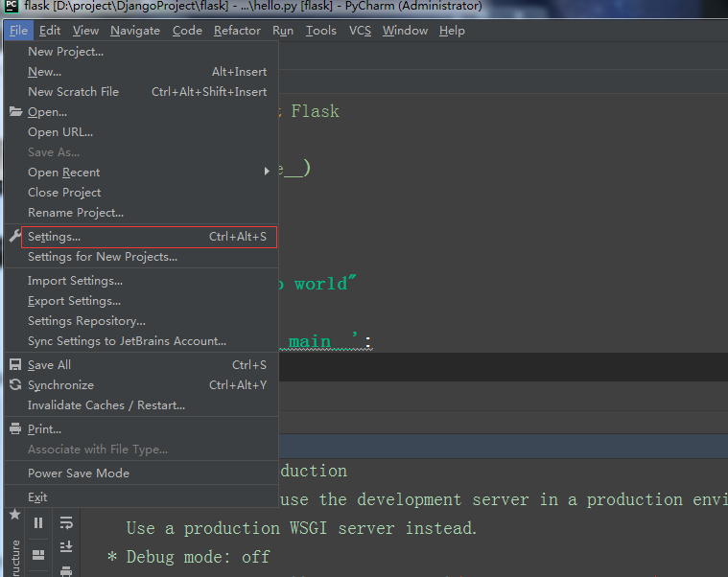The image size is (728, 577).
Task: Click 'Use a production WSGI server instead.' line
Action: tap(301, 528)
